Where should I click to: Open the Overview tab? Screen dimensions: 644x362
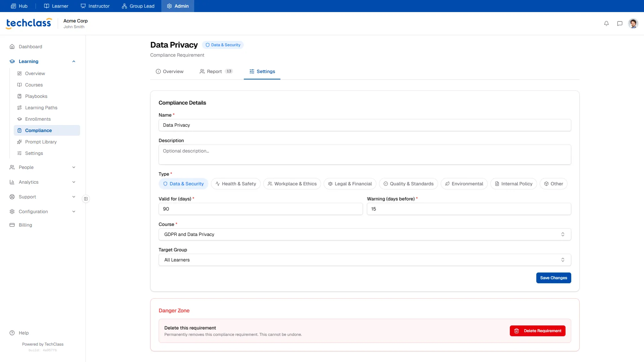(170, 71)
